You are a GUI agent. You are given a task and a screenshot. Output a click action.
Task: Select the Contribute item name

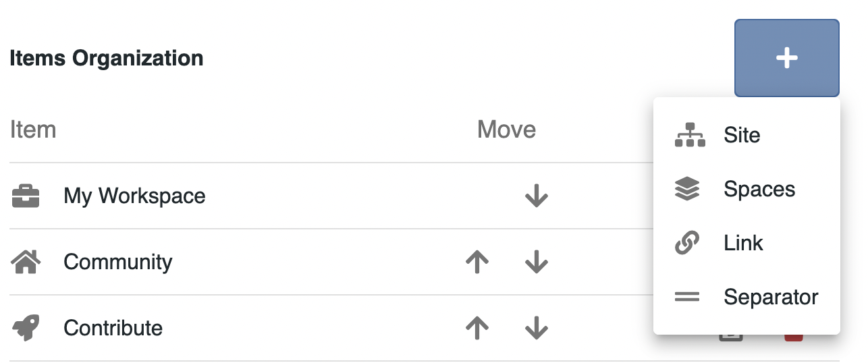113,328
